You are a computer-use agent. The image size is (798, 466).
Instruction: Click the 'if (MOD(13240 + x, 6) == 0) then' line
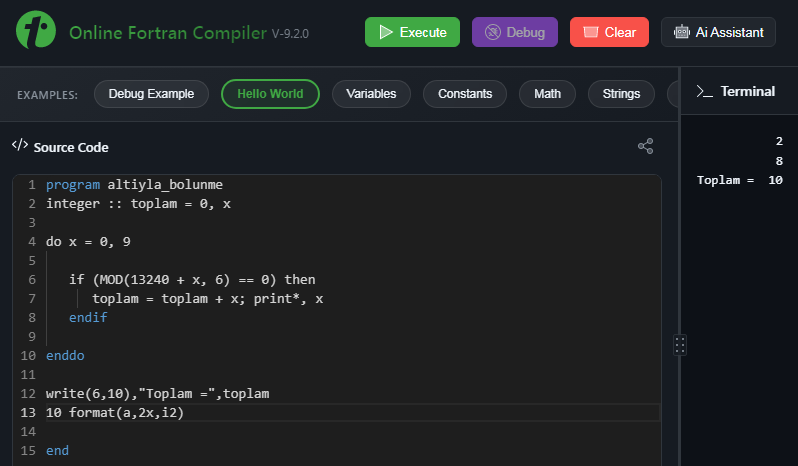[192, 280]
